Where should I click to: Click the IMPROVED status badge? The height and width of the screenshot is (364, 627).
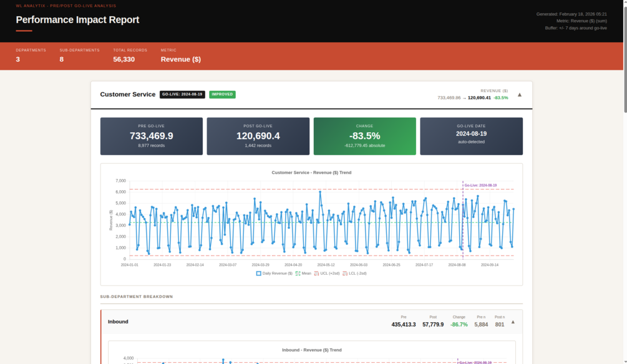(x=222, y=94)
